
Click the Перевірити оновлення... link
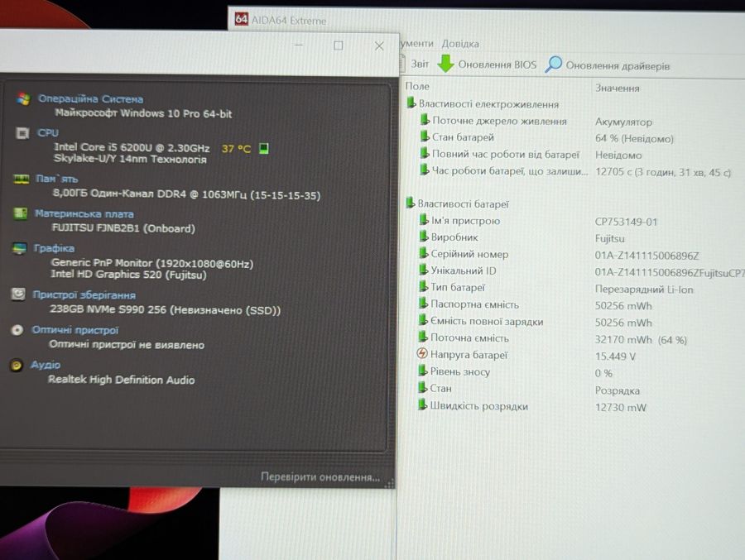(x=320, y=477)
